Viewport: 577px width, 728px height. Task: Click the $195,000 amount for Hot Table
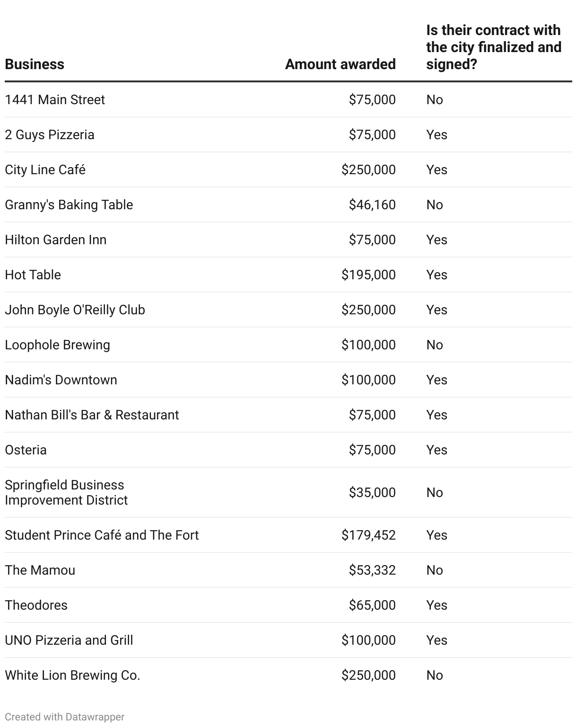pyautogui.click(x=368, y=275)
